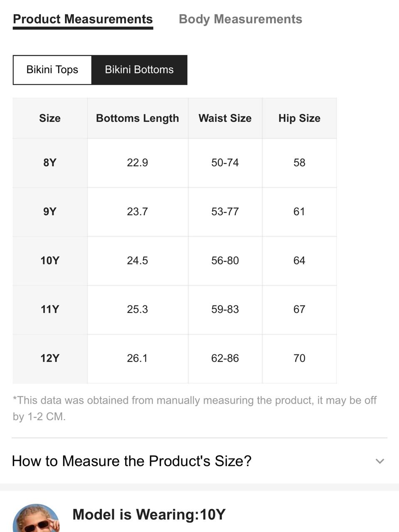399x532 pixels.
Task: Open How to Measure the Product's Size
Action: point(199,461)
